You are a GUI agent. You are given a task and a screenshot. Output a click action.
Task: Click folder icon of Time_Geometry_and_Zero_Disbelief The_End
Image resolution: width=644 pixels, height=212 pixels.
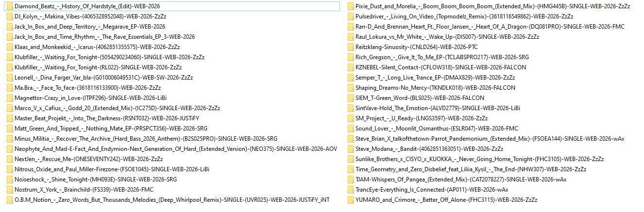[351, 169]
